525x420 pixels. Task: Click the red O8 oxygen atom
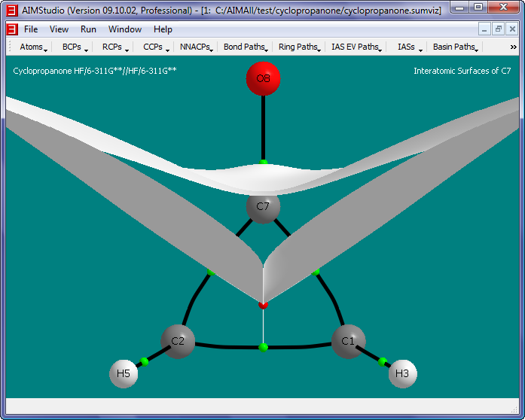(x=263, y=78)
